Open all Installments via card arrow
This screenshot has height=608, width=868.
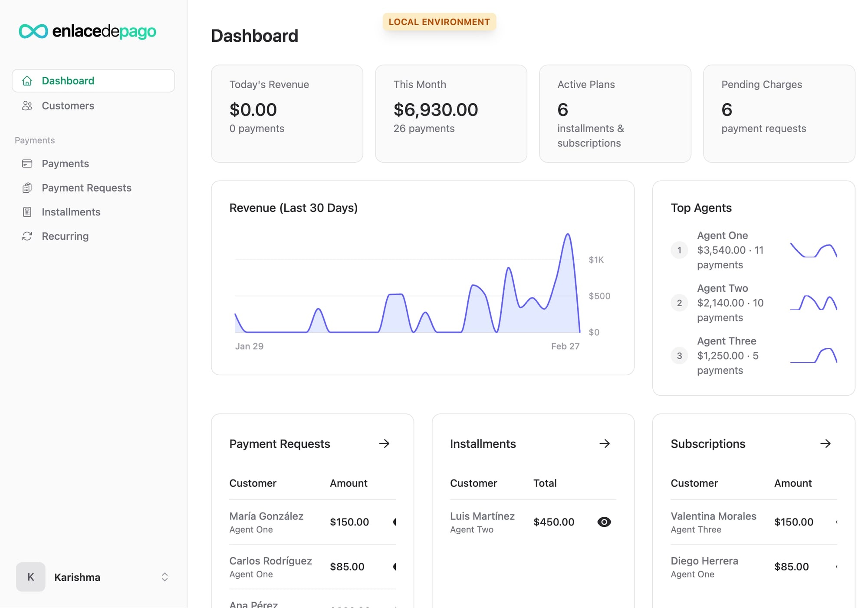tap(605, 443)
